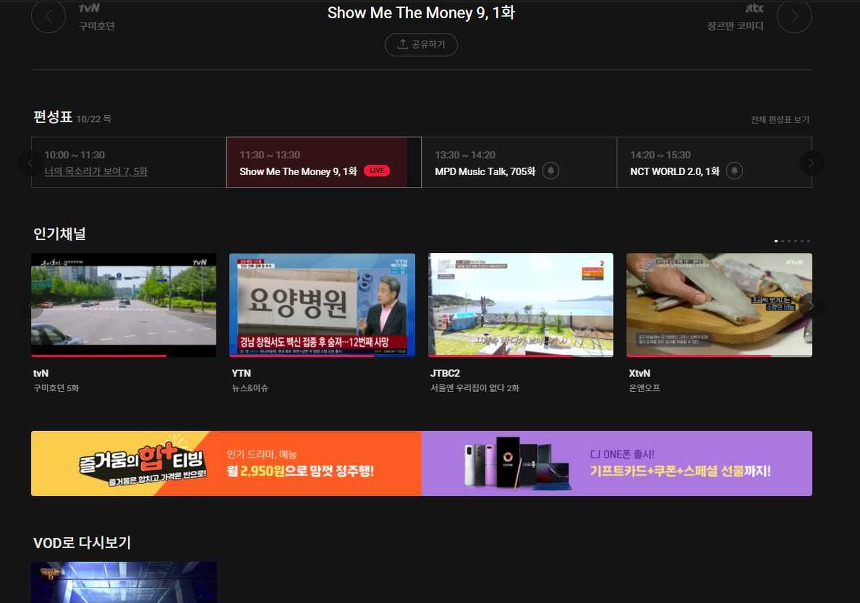860x603 pixels.
Task: Click the VOD로 다시보기 section heading
Action: coord(82,543)
